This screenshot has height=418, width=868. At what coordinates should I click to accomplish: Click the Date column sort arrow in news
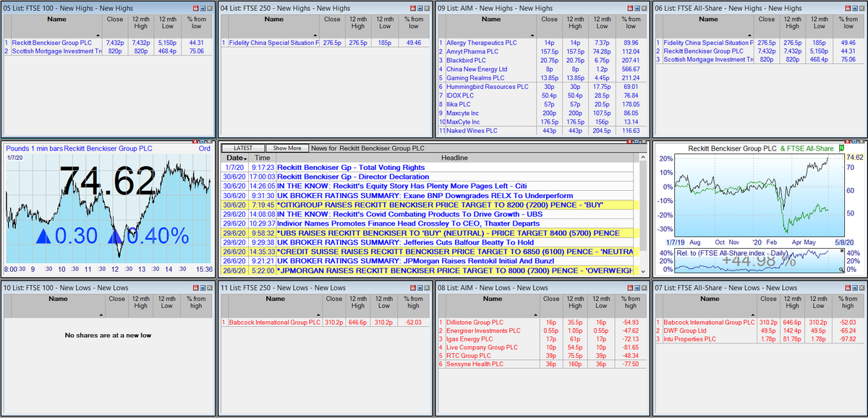pyautogui.click(x=245, y=158)
